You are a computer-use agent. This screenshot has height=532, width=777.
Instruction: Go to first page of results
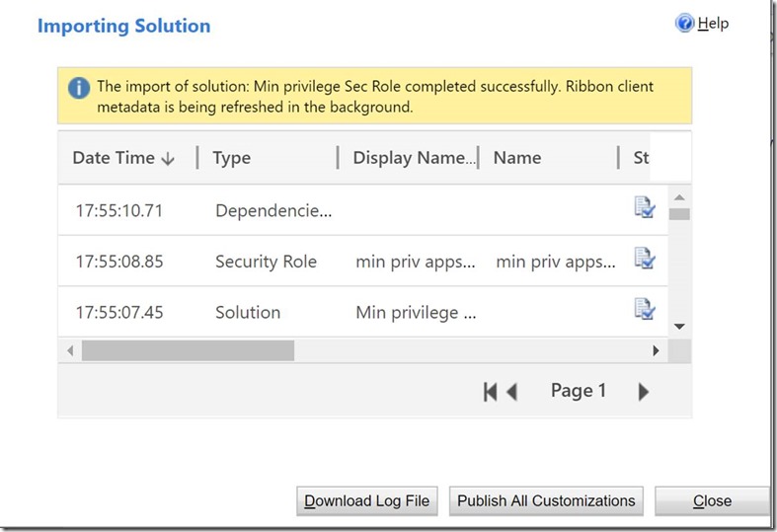click(x=490, y=392)
